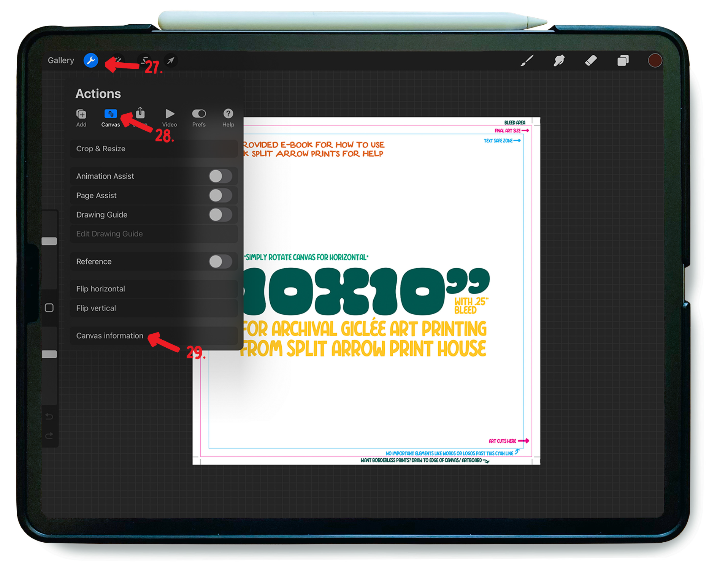Select the Eraser tool

click(591, 60)
